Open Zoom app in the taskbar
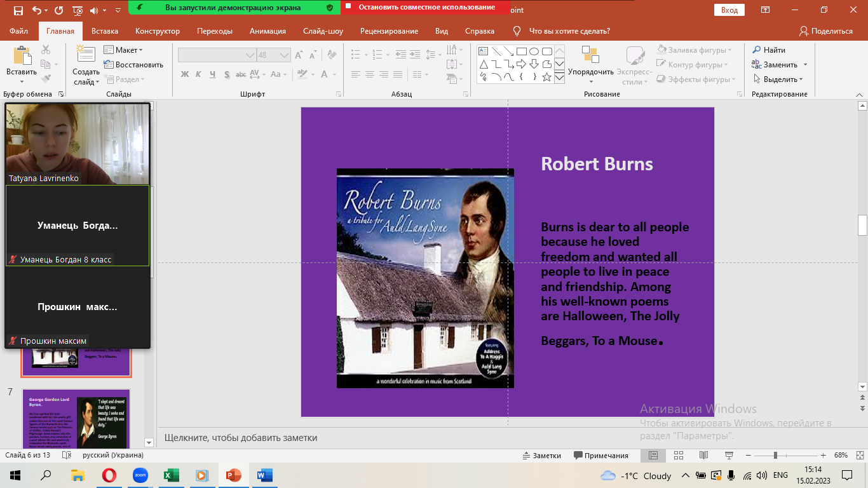The image size is (868, 488). click(140, 475)
